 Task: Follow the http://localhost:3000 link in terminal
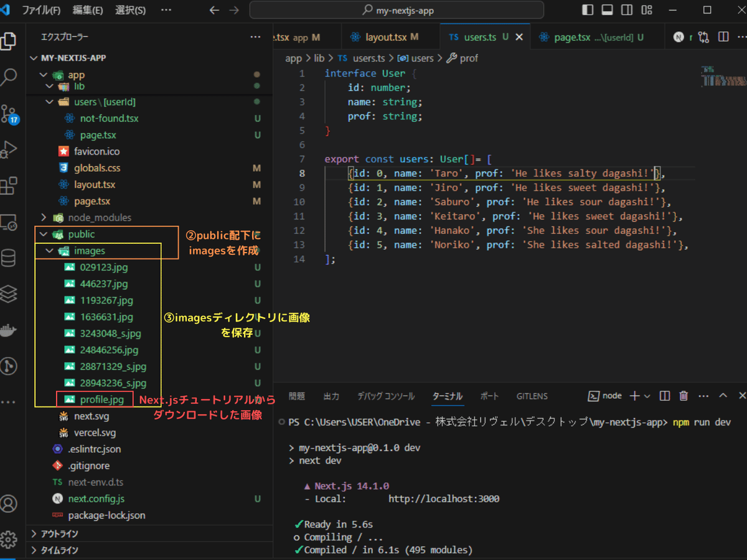pos(444,498)
